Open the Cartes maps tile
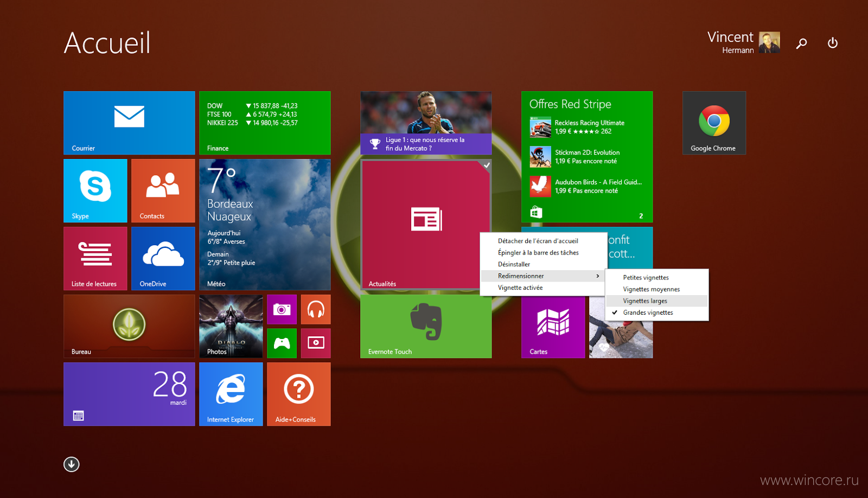The height and width of the screenshot is (498, 868). tap(553, 328)
